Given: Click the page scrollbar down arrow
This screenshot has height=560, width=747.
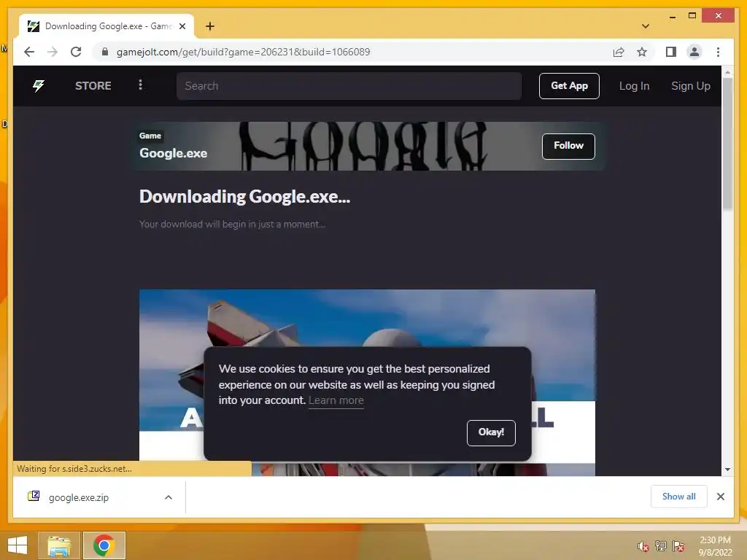Looking at the screenshot, I should click(727, 470).
